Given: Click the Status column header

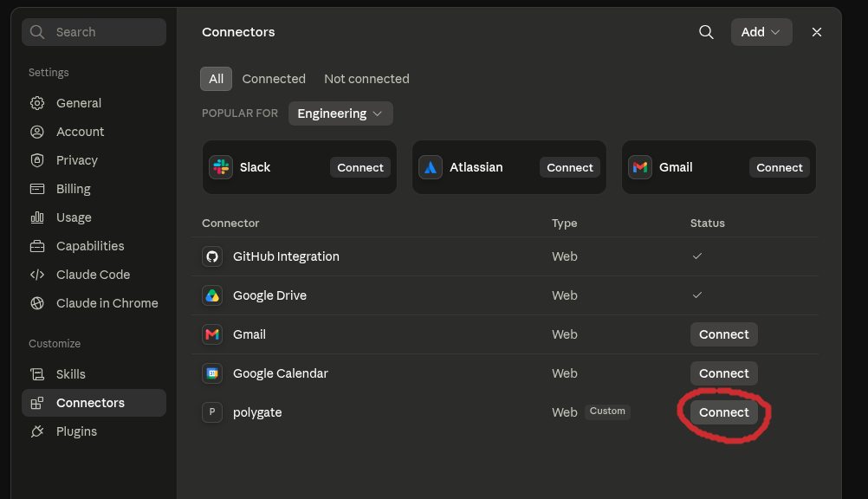Looking at the screenshot, I should (707, 224).
